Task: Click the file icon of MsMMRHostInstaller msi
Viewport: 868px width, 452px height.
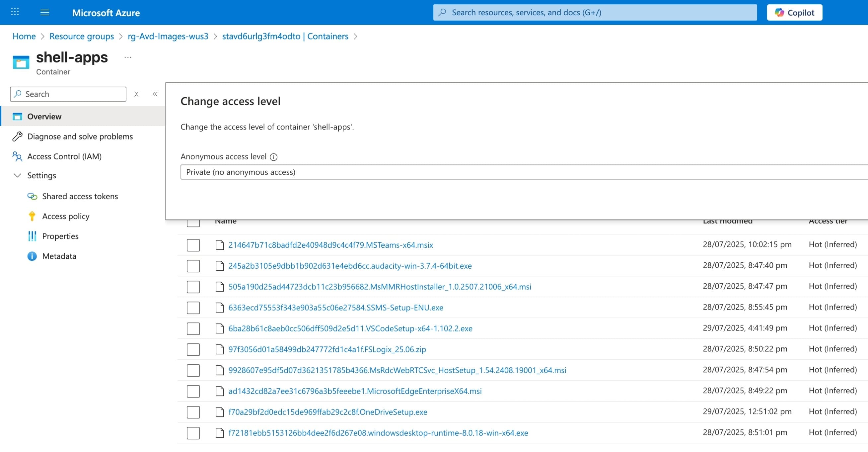Action: (220, 287)
